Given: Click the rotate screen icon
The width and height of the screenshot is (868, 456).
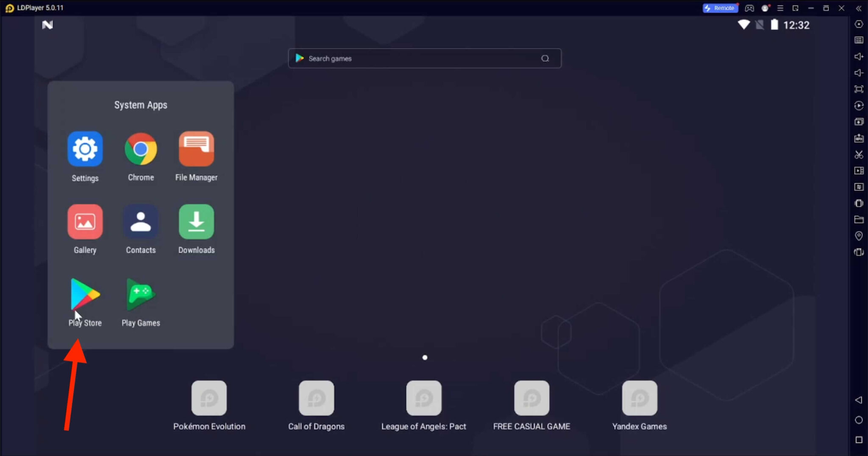Looking at the screenshot, I should coord(859,252).
